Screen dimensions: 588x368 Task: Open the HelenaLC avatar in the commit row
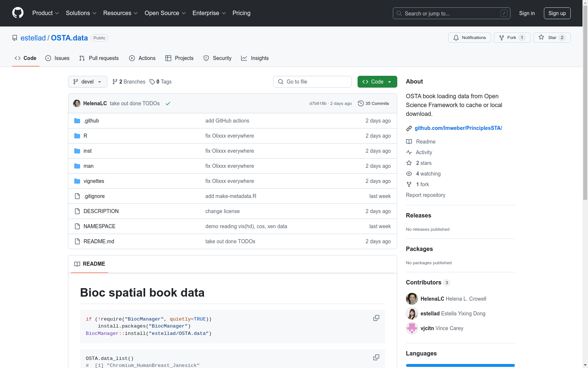point(77,103)
